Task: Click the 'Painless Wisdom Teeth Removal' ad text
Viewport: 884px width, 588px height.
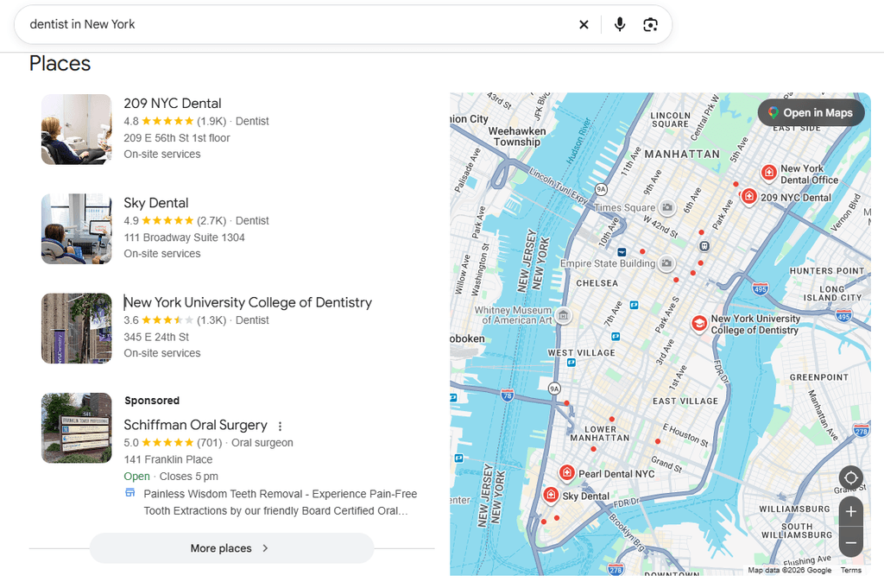Action: click(281, 503)
